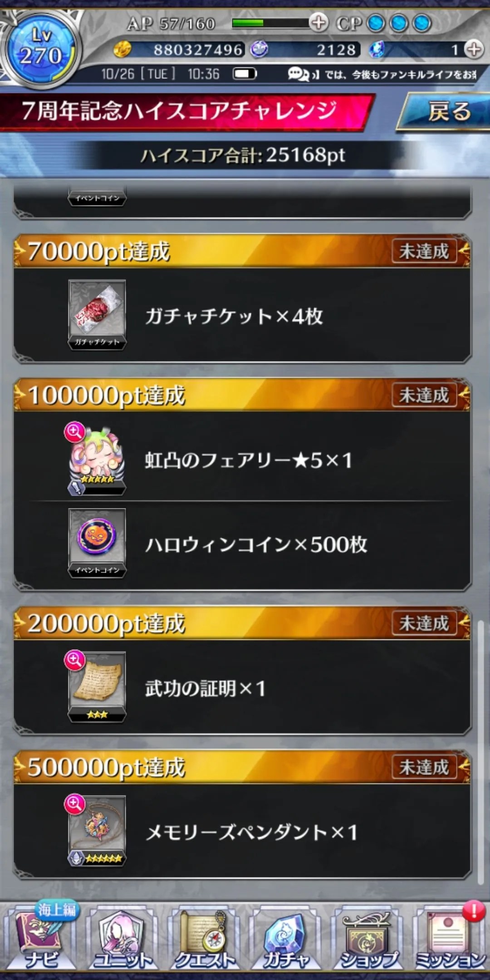Viewport: 490px width, 980px height.
Task: Tap the AP recovery plus icon
Action: click(318, 22)
